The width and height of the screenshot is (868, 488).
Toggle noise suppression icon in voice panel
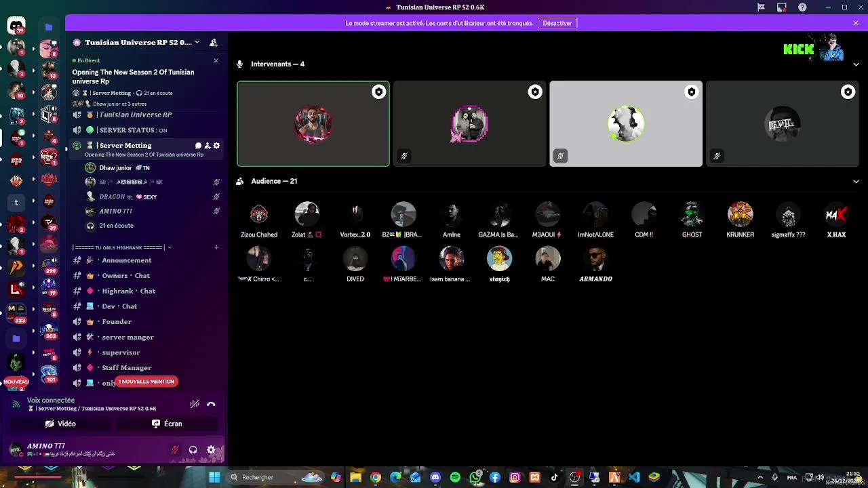point(195,404)
